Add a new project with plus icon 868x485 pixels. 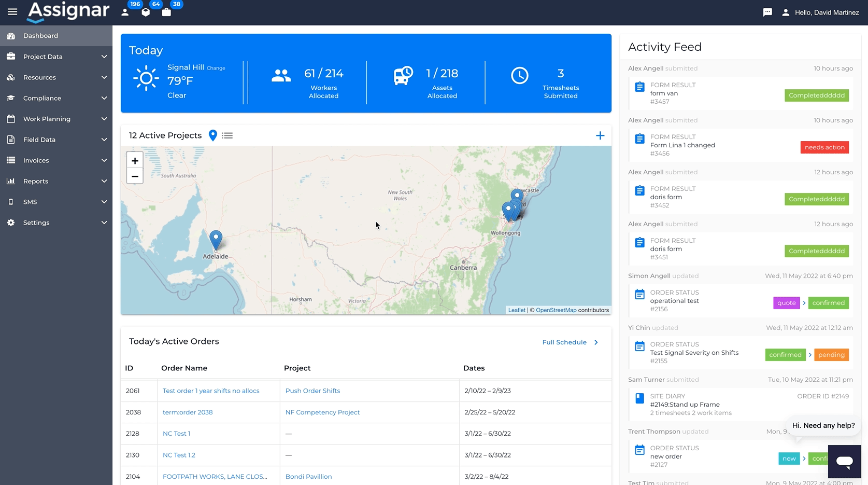[x=600, y=135]
